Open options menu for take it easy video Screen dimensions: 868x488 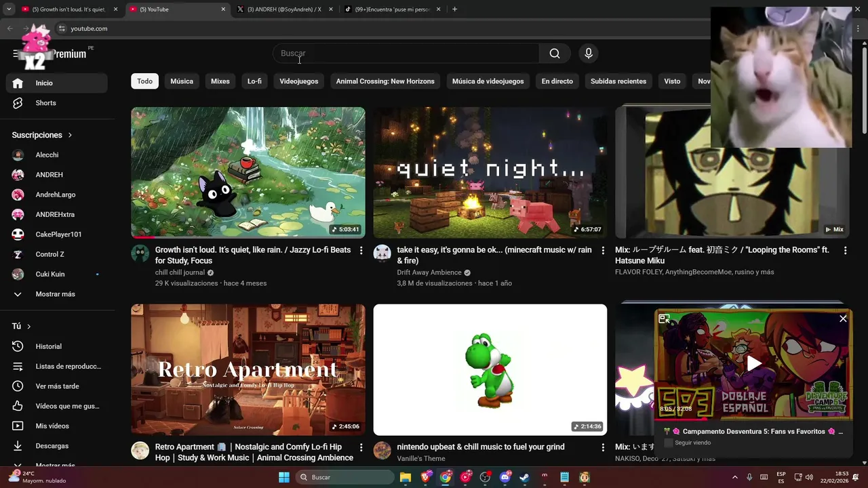coord(603,251)
